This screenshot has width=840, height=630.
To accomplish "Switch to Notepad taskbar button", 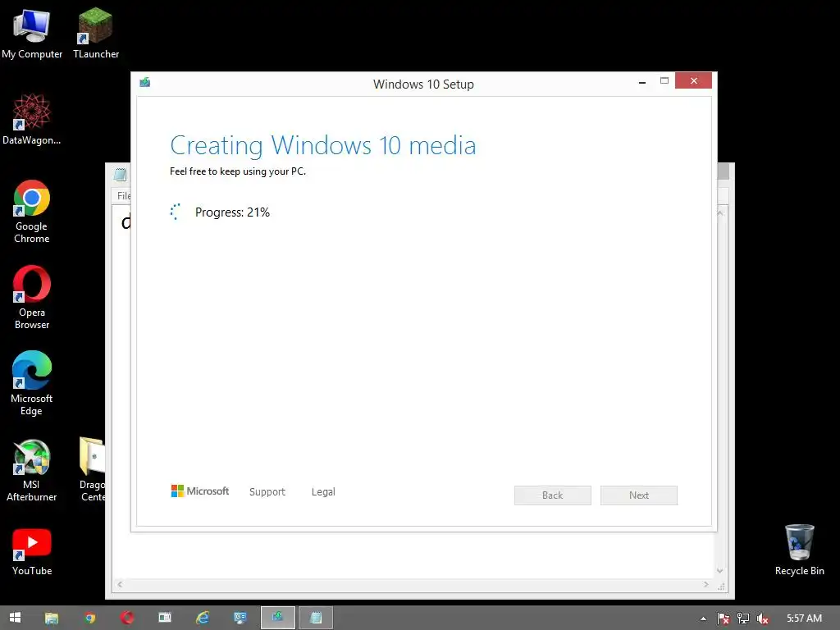I will [316, 618].
